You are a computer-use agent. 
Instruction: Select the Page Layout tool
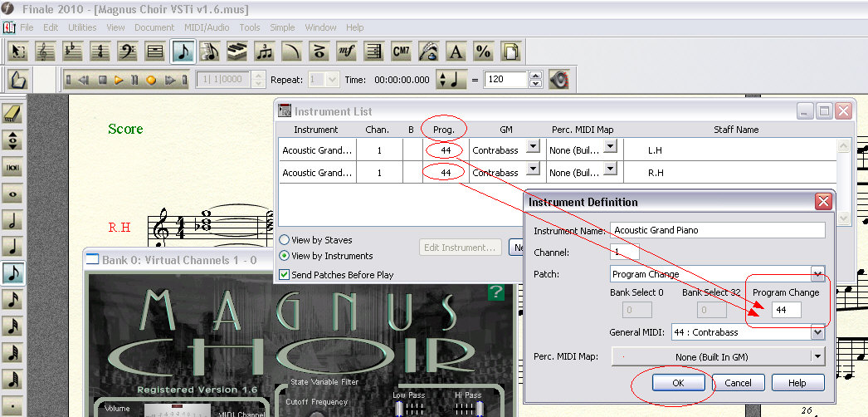pos(510,52)
